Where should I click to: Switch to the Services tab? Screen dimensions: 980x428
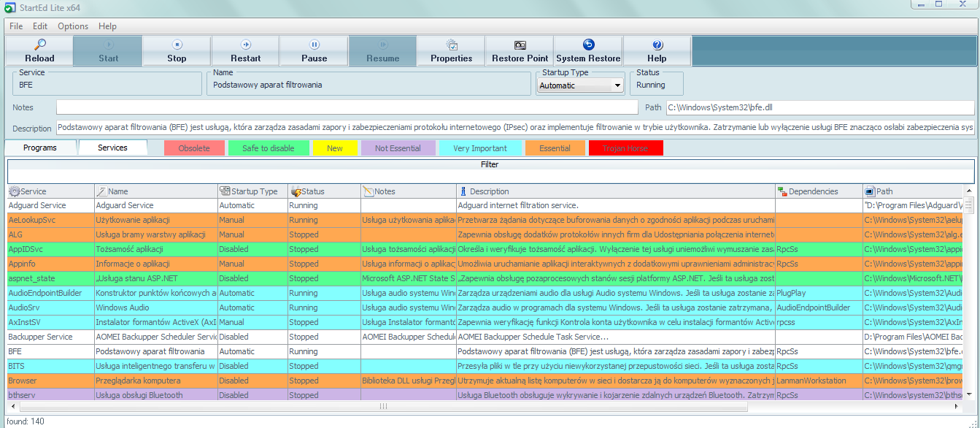[112, 148]
